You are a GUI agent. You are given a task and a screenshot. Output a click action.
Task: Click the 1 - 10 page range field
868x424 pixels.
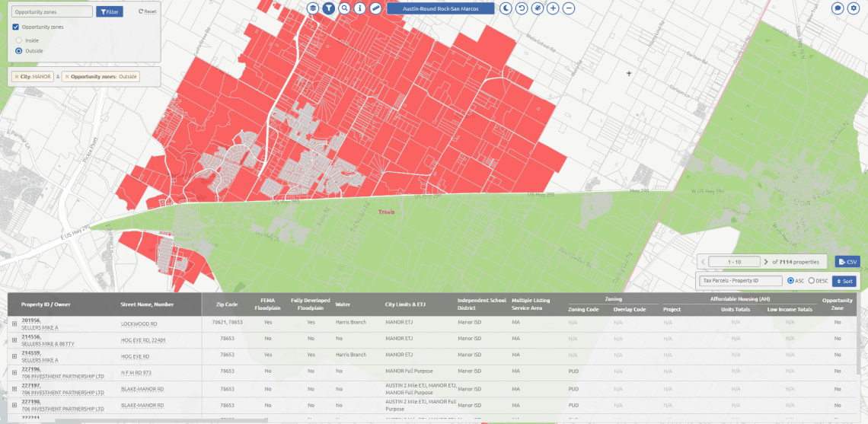735,262
